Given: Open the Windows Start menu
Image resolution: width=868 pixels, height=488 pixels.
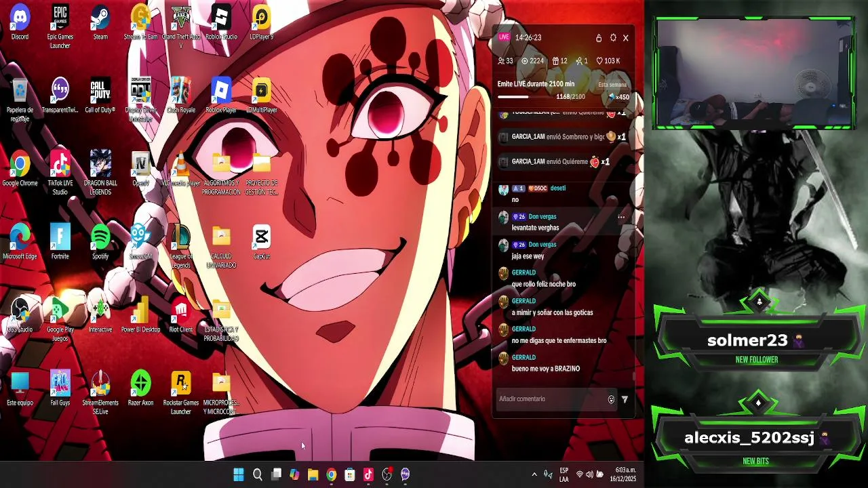Looking at the screenshot, I should point(239,474).
